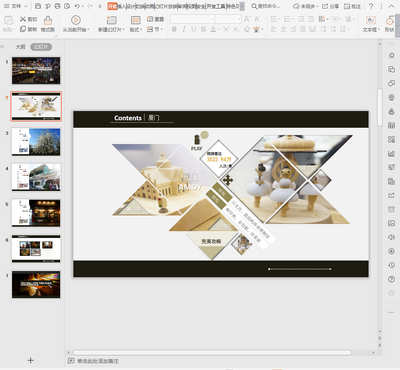
Task: Click the Copy (复制) icon
Action: [x=23, y=29]
